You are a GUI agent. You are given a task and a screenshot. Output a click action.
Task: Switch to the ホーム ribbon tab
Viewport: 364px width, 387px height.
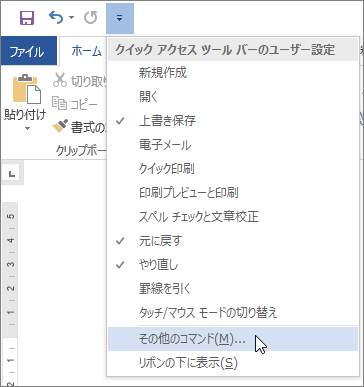pos(86,51)
